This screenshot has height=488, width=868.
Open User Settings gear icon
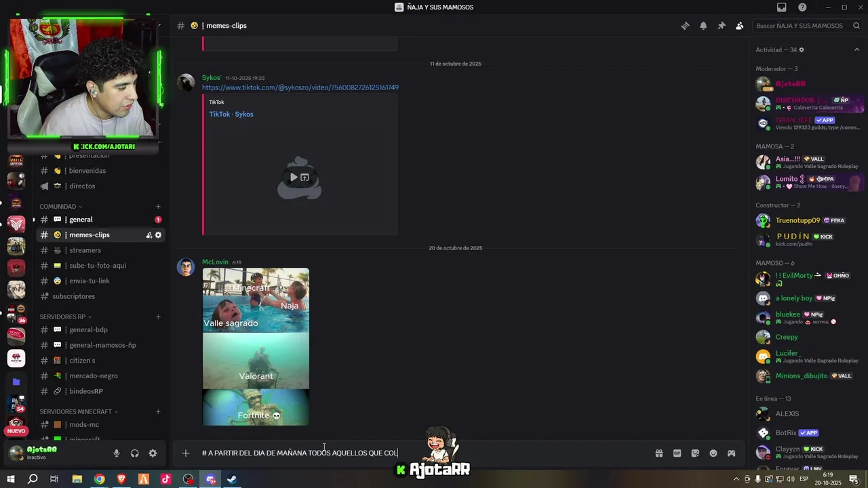pos(153,453)
